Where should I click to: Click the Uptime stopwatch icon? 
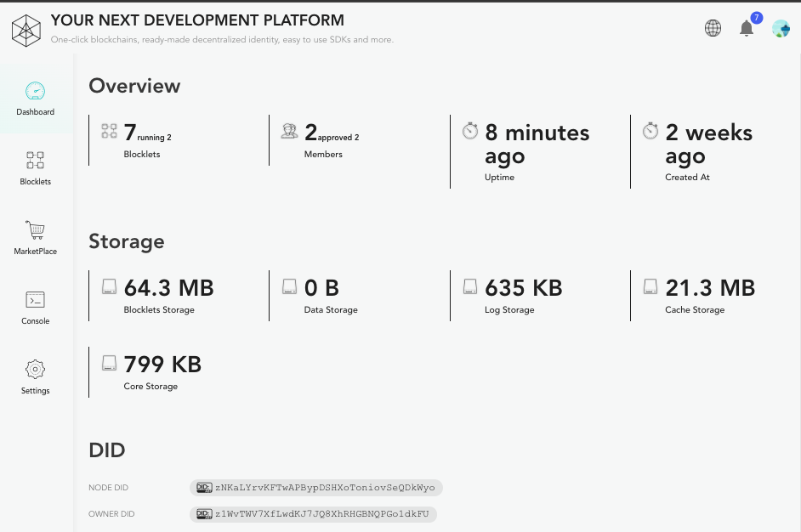point(470,131)
